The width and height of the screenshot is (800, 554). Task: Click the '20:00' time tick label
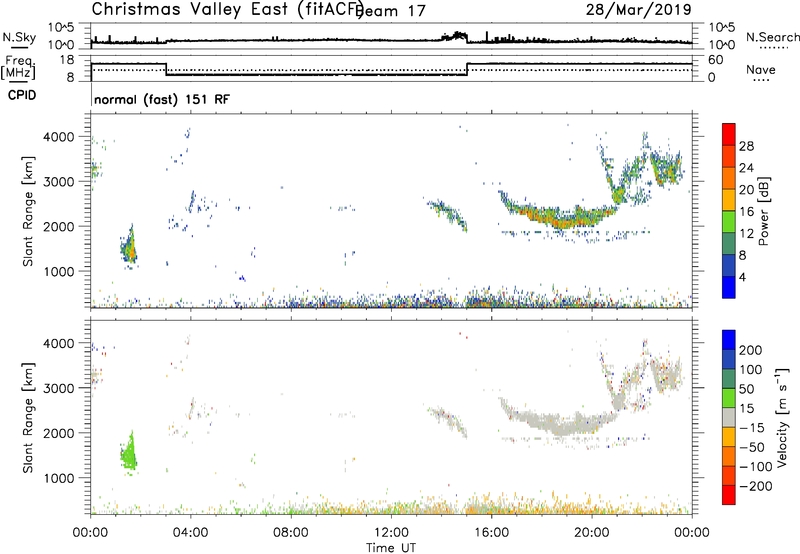click(x=591, y=533)
